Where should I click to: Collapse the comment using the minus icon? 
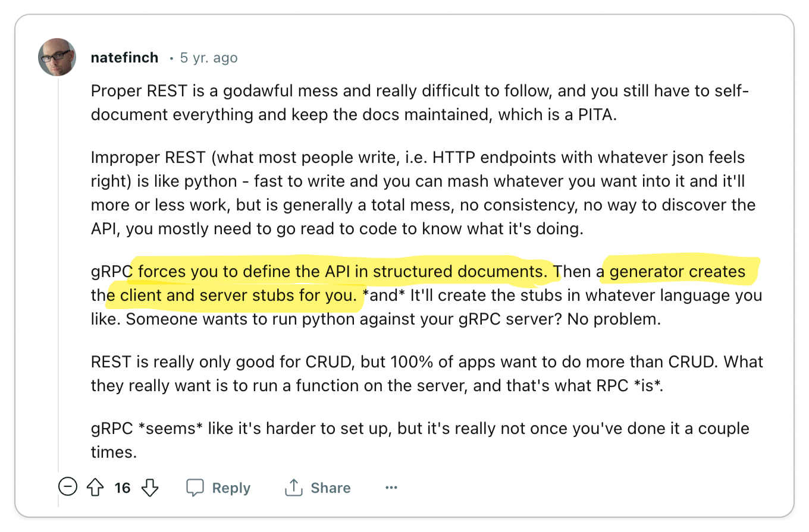(68, 487)
